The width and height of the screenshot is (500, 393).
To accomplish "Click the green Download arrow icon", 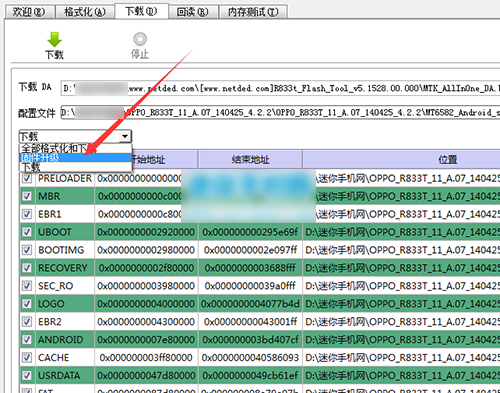I will (x=54, y=39).
